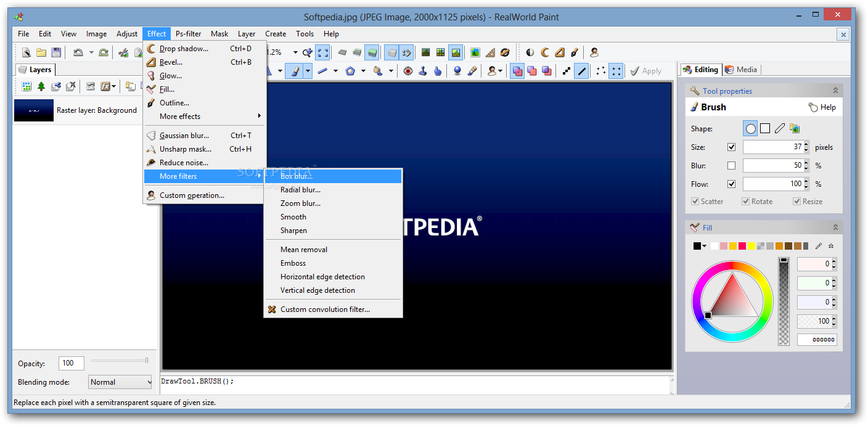Click the Help link in Brush panel

822,107
